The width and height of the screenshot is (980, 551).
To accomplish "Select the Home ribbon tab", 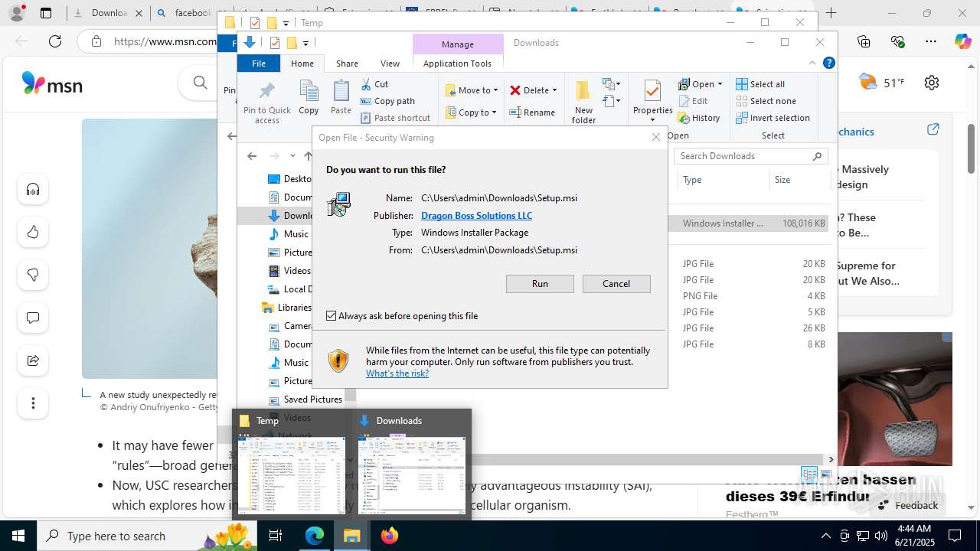I will [x=302, y=64].
